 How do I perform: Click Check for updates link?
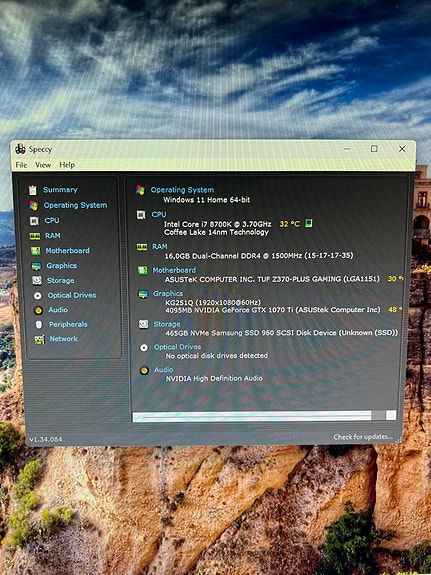[x=362, y=437]
